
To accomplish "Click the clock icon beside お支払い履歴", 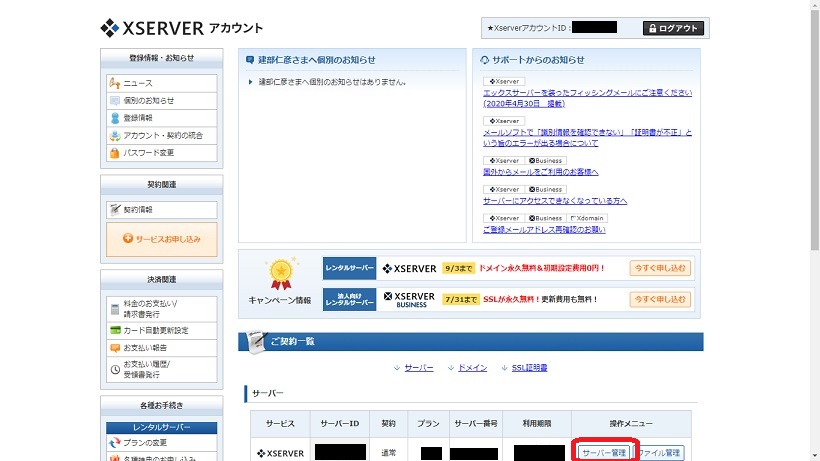I will pos(115,370).
